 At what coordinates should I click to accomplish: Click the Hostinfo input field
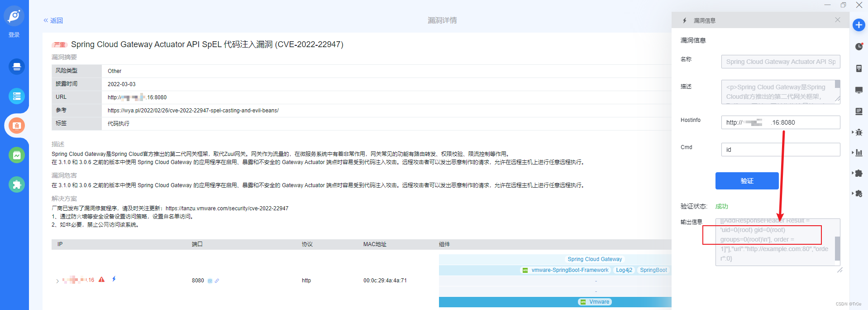[x=781, y=122]
